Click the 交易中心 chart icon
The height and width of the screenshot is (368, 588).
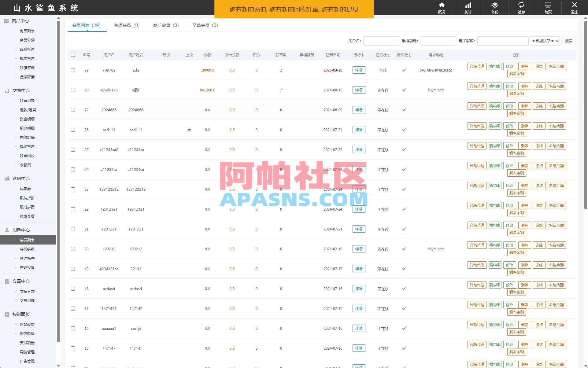(7, 90)
